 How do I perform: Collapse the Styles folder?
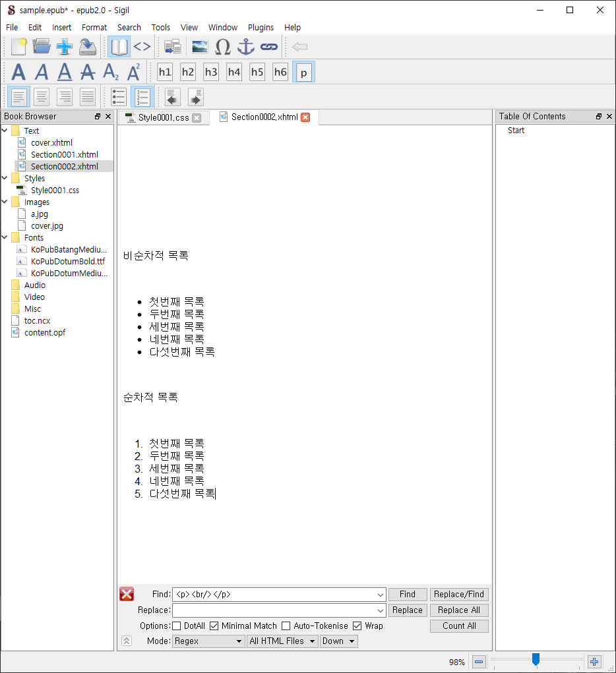click(x=5, y=178)
